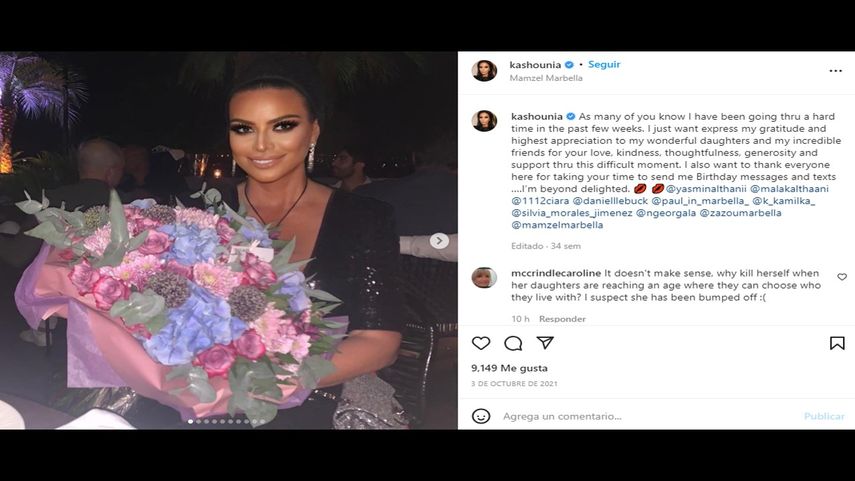
Task: Submit comment with Publicar
Action: [824, 416]
